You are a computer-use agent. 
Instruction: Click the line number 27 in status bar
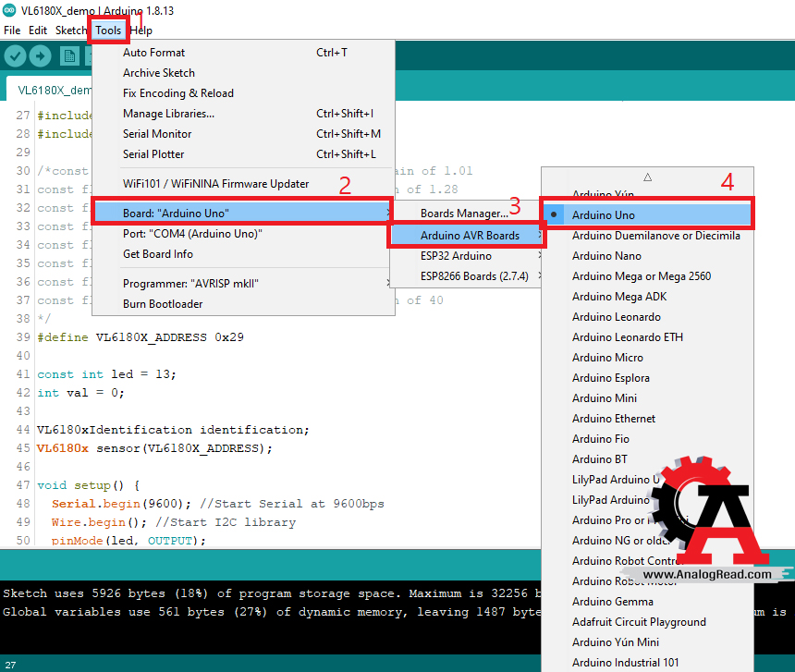[11, 665]
